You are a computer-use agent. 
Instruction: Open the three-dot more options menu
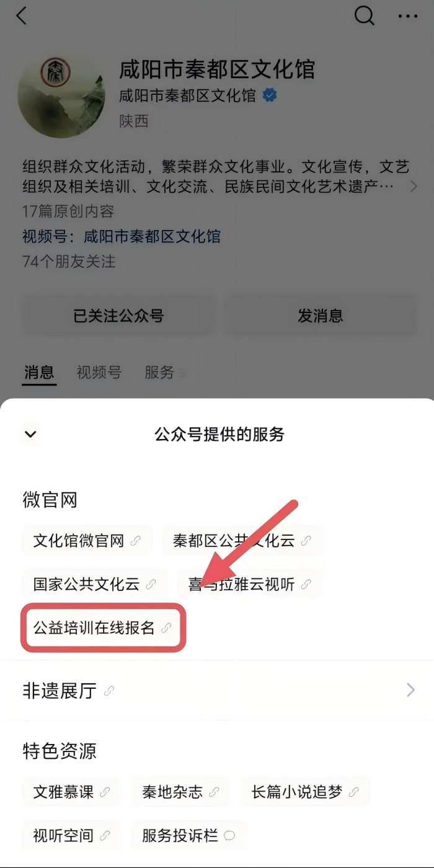[x=408, y=16]
